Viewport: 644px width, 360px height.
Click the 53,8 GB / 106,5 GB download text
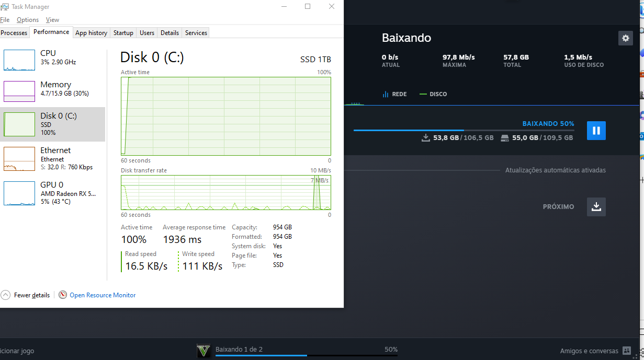point(464,138)
